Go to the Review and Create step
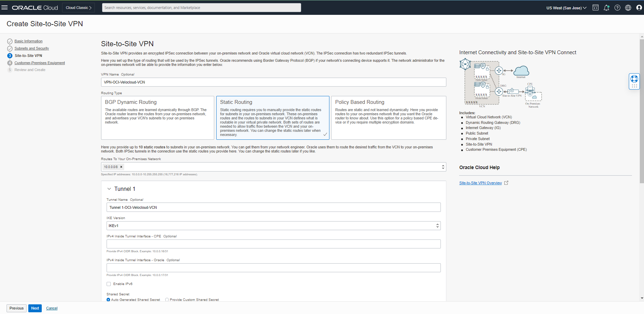This screenshot has width=644, height=314. [x=30, y=70]
